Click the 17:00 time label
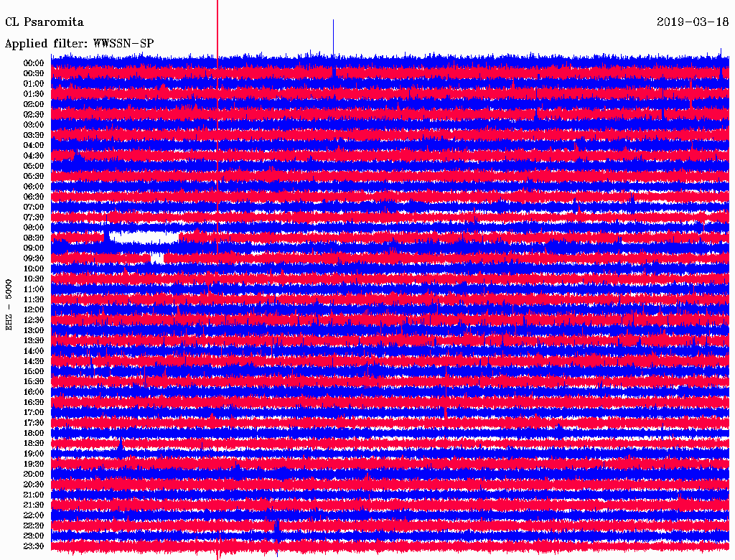This screenshot has width=735, height=560. point(34,413)
